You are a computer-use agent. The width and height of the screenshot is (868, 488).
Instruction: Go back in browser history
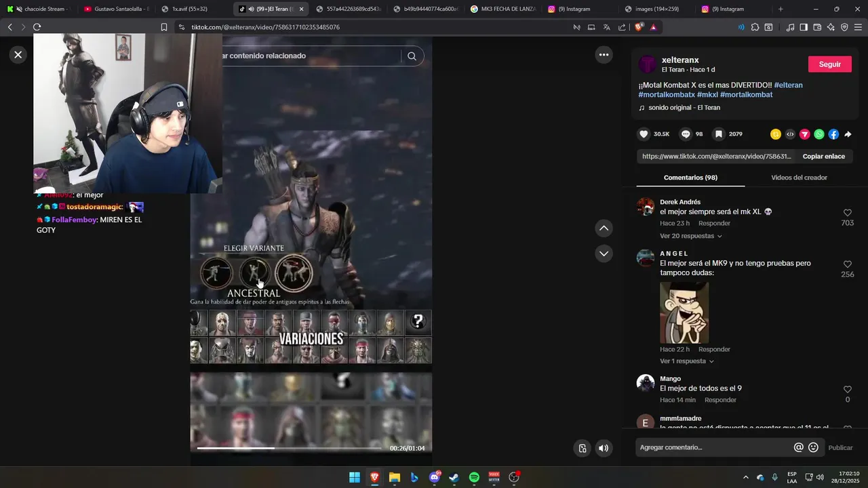click(9, 27)
